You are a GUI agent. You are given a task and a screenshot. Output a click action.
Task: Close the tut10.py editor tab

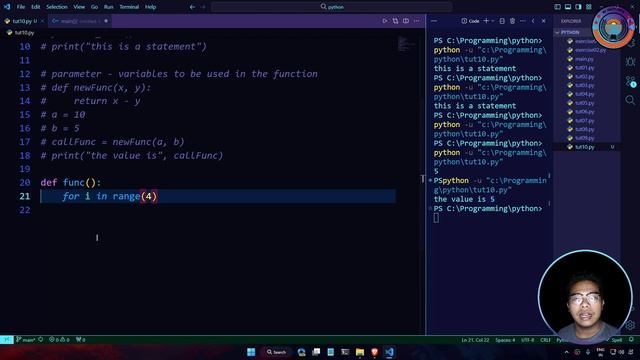point(42,21)
